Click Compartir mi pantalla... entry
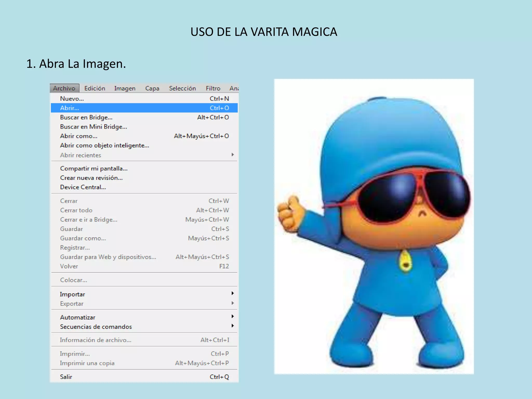This screenshot has width=532, height=399. coord(94,169)
